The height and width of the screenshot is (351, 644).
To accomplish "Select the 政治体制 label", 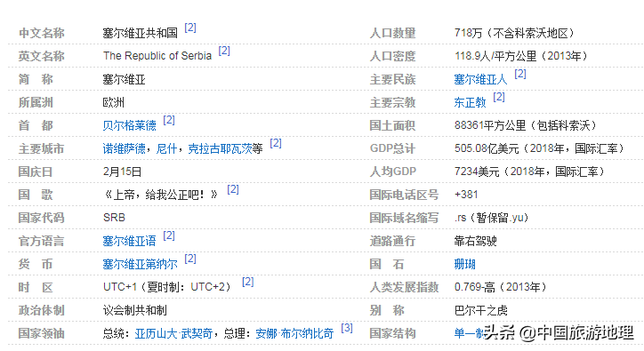I will (42, 310).
